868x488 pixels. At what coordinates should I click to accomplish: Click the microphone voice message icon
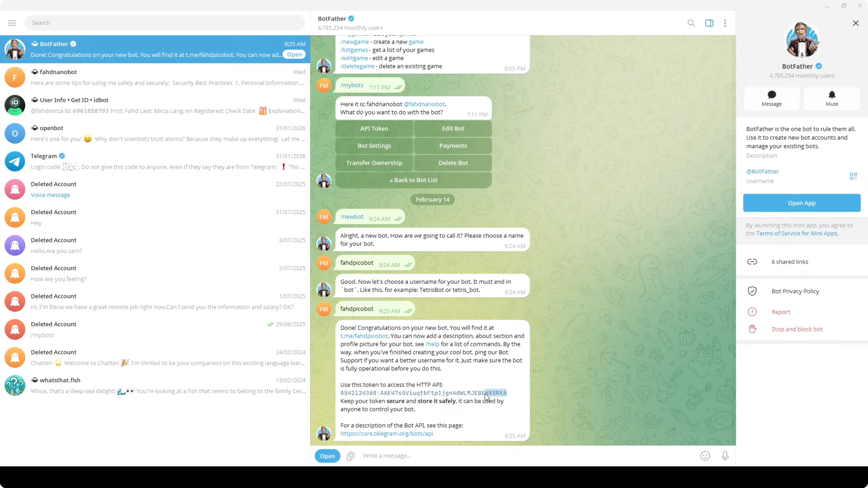[x=725, y=456]
